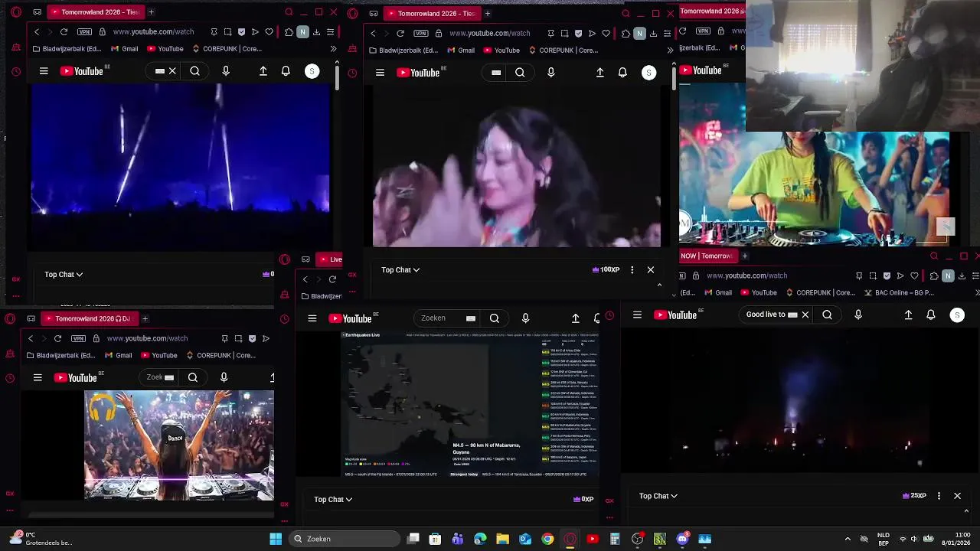This screenshot has width=980, height=551.
Task: Clear the YouTube search box in the top-left window
Action: (172, 71)
